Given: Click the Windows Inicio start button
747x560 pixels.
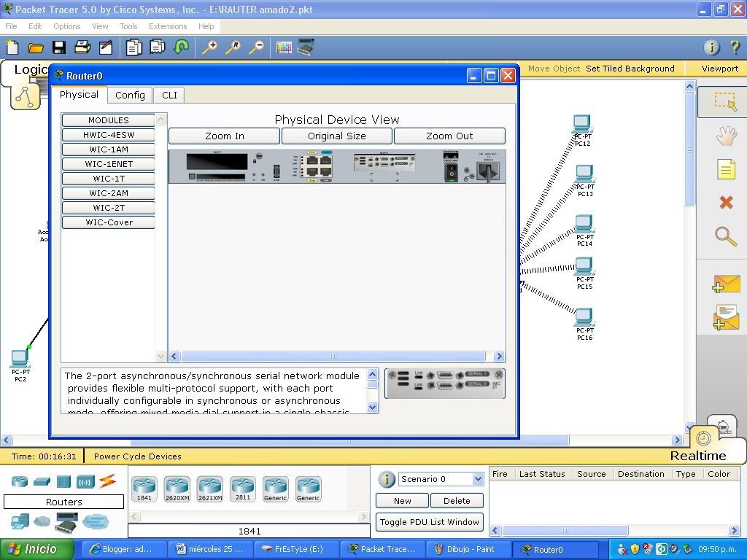Looking at the screenshot, I should (x=37, y=549).
